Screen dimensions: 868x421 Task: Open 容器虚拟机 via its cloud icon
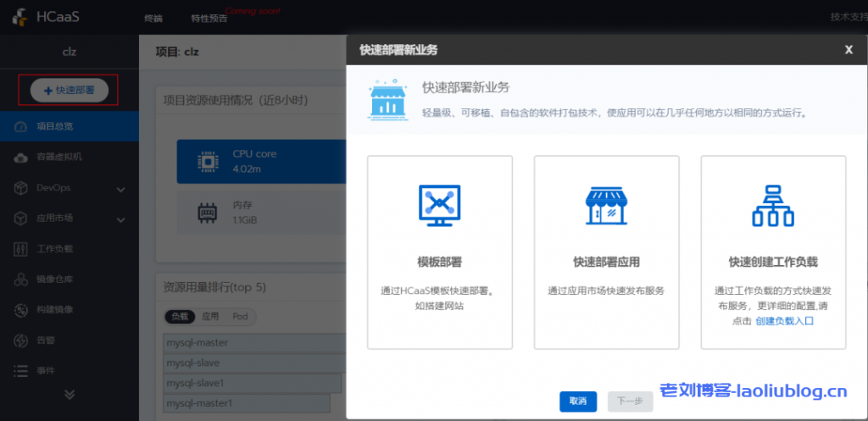pos(21,158)
